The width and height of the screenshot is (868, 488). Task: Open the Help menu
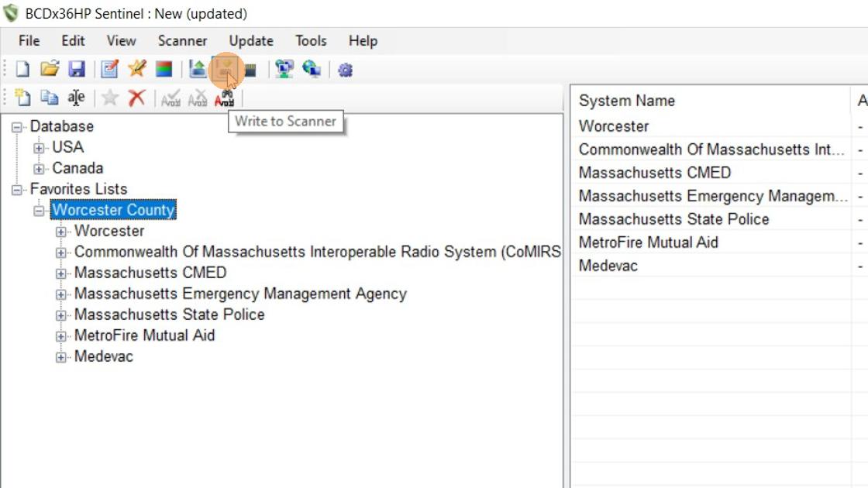click(363, 41)
